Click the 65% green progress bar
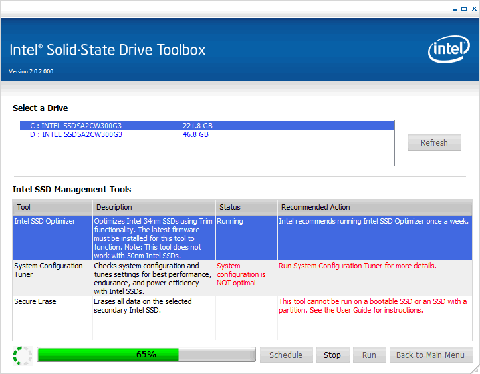Image resolution: width=480 pixels, height=374 pixels. click(x=146, y=355)
